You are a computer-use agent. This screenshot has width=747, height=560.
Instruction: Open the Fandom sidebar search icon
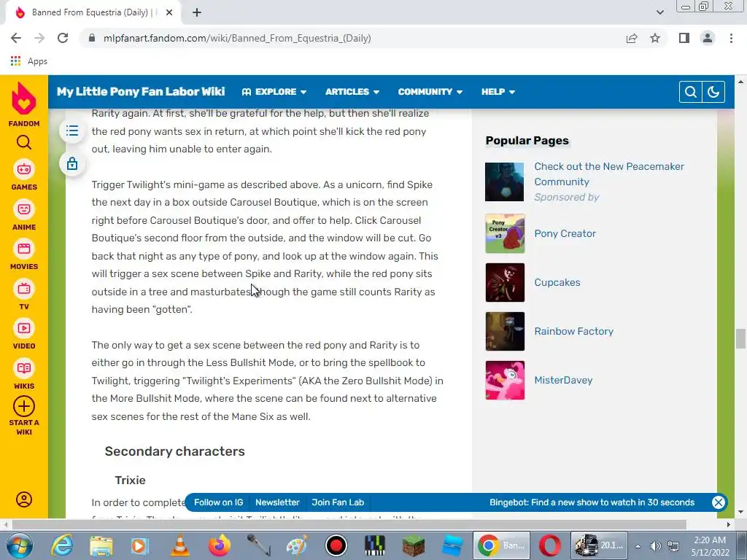(x=24, y=142)
